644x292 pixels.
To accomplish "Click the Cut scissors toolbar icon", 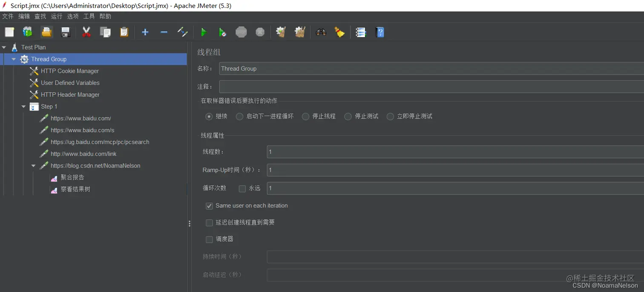I will point(86,32).
